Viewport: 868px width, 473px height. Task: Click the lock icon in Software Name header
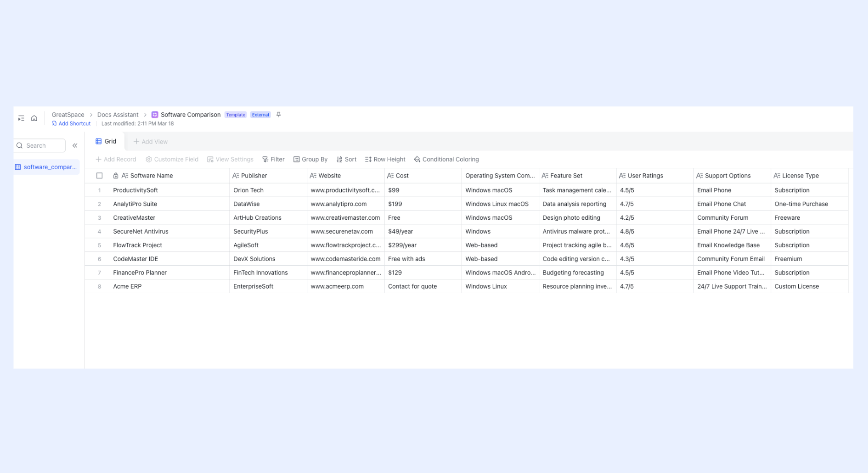coord(116,176)
